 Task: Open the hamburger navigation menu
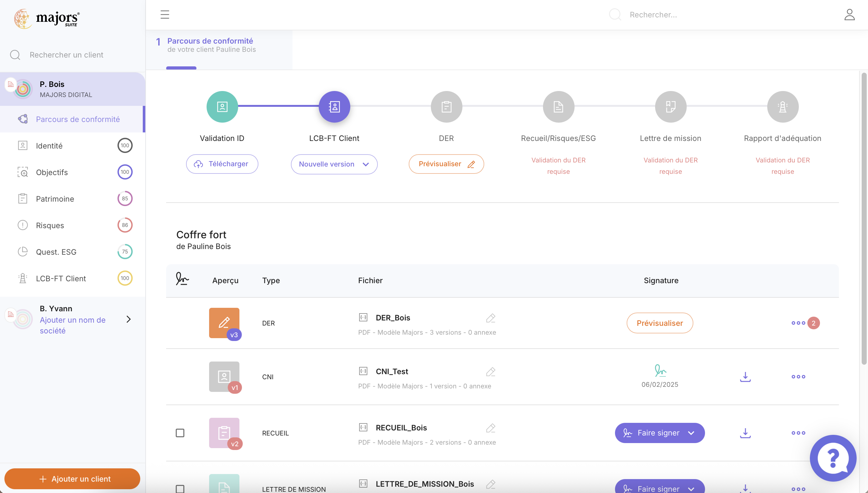[x=165, y=15]
